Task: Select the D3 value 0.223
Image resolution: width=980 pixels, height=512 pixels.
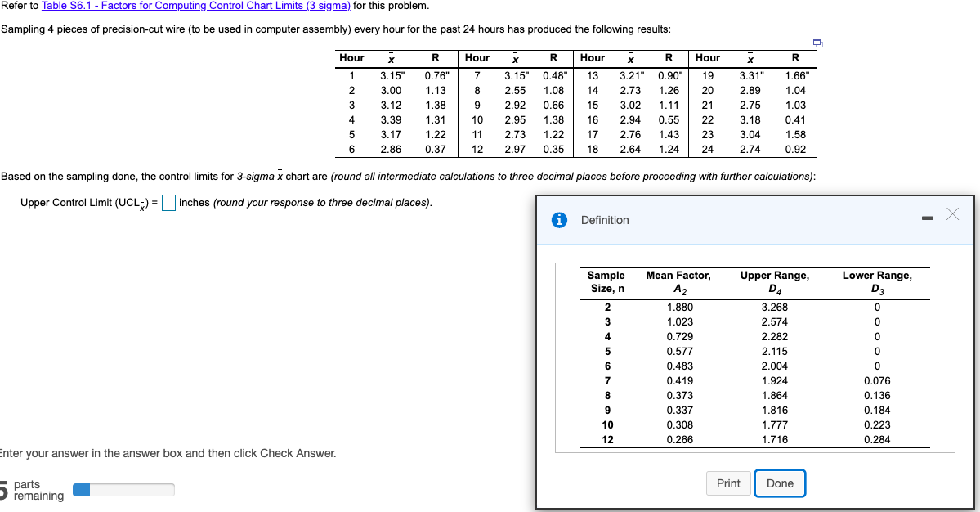Action: click(x=878, y=425)
